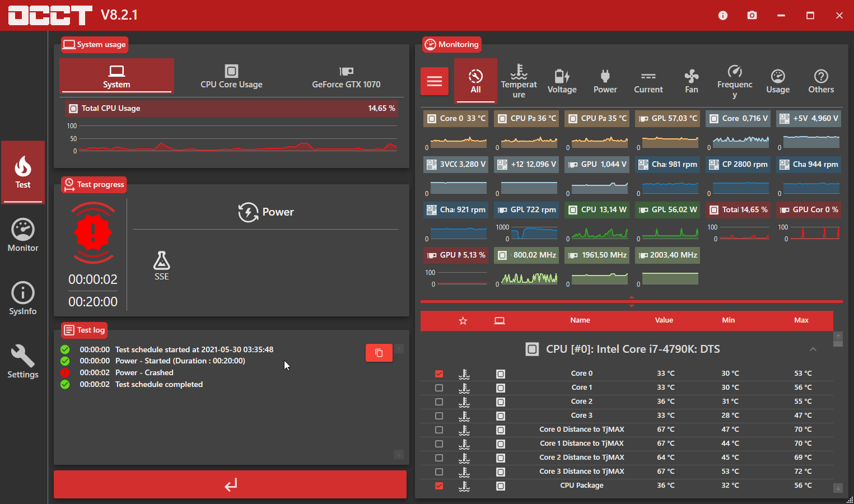This screenshot has width=854, height=504.
Task: Click the Core 0 33 °C sensor tile
Action: (x=456, y=119)
